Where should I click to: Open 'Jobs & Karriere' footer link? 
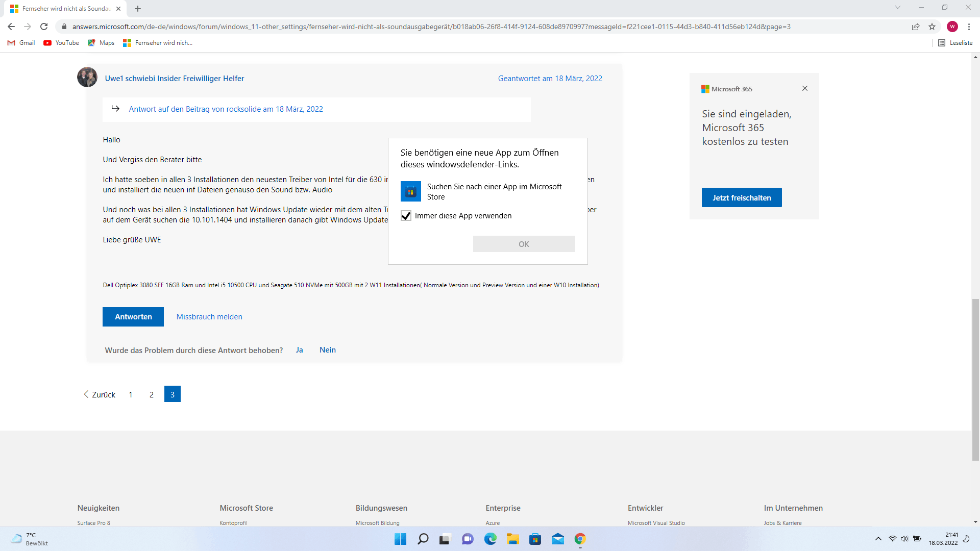pos(783,523)
